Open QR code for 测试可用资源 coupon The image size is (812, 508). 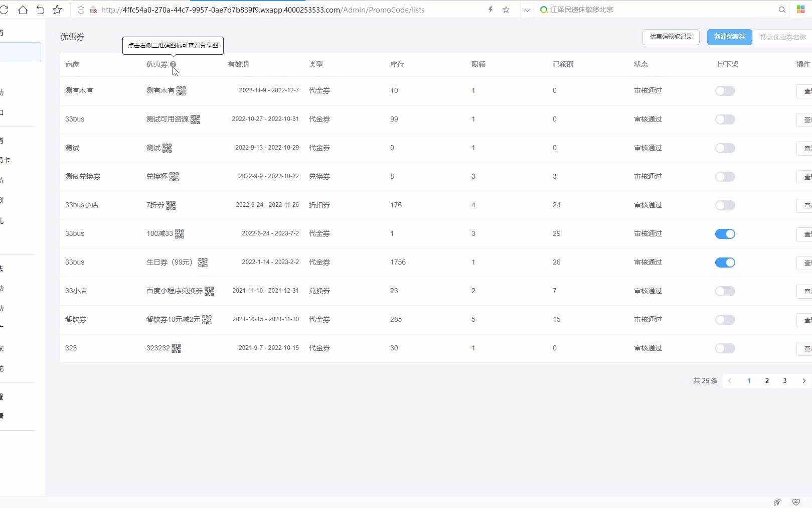195,119
